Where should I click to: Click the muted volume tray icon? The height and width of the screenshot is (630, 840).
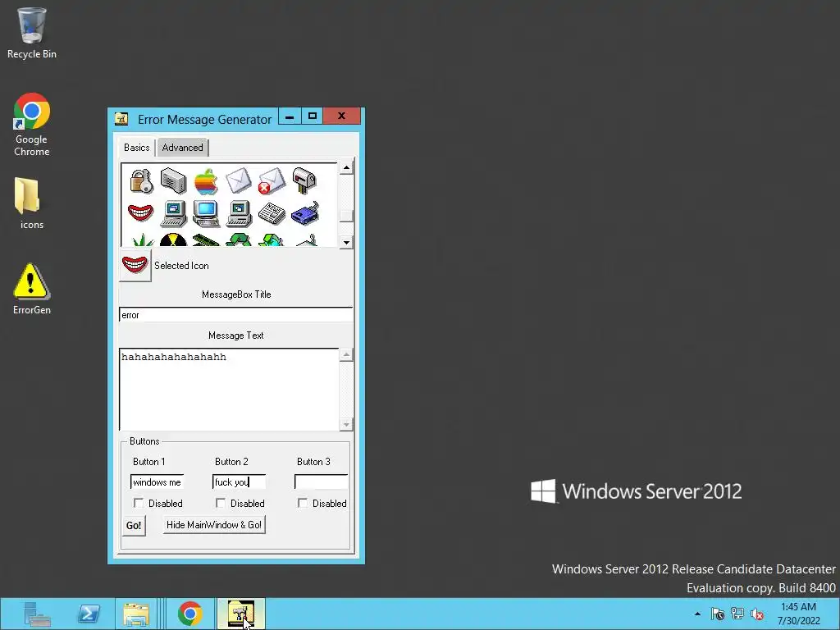tap(757, 614)
